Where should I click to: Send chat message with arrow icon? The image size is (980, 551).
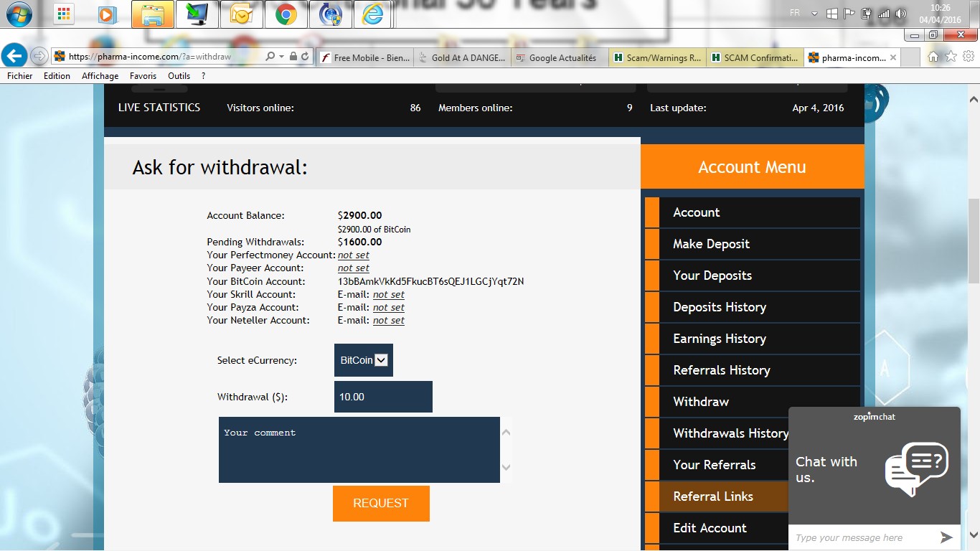point(946,537)
